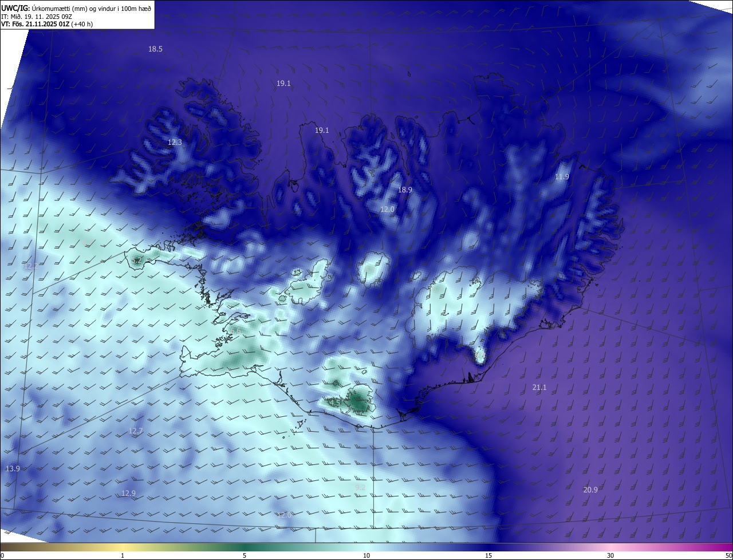Screen dimensions: 733x560
Task: Click the '30' tick on the colour scale
Action: [610, 555]
